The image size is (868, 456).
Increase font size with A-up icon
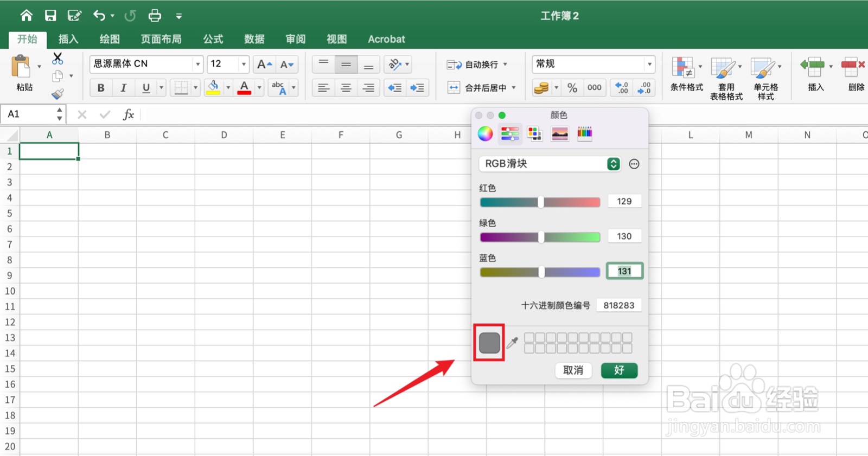265,65
